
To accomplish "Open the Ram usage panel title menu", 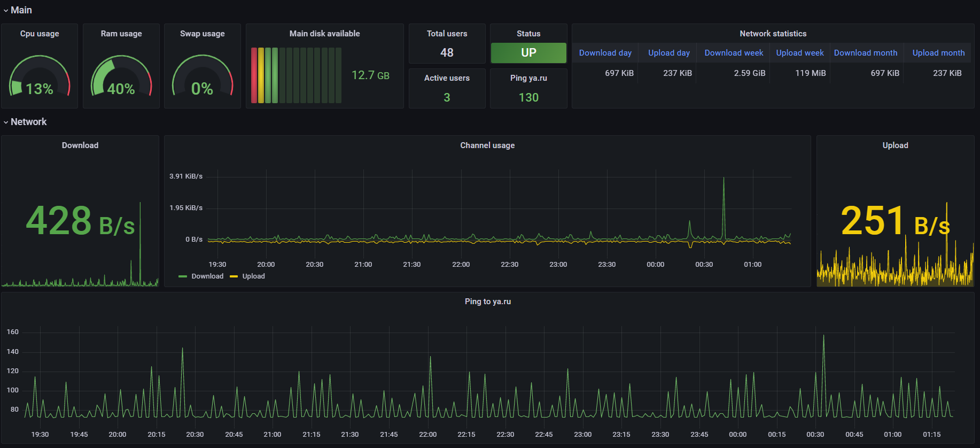I will click(x=121, y=34).
